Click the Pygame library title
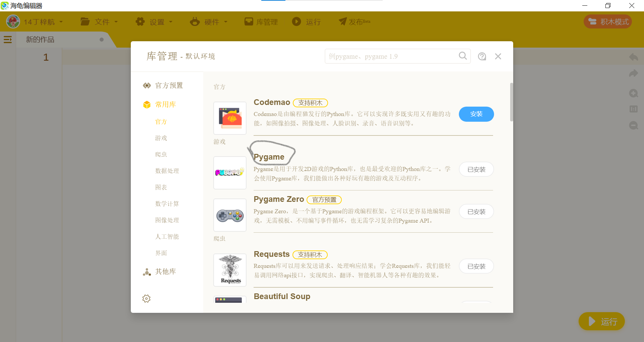Screen dimensions: 644x342 pos(269,157)
